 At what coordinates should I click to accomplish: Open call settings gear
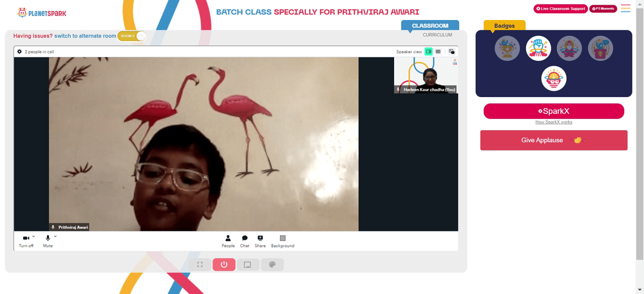tap(19, 51)
